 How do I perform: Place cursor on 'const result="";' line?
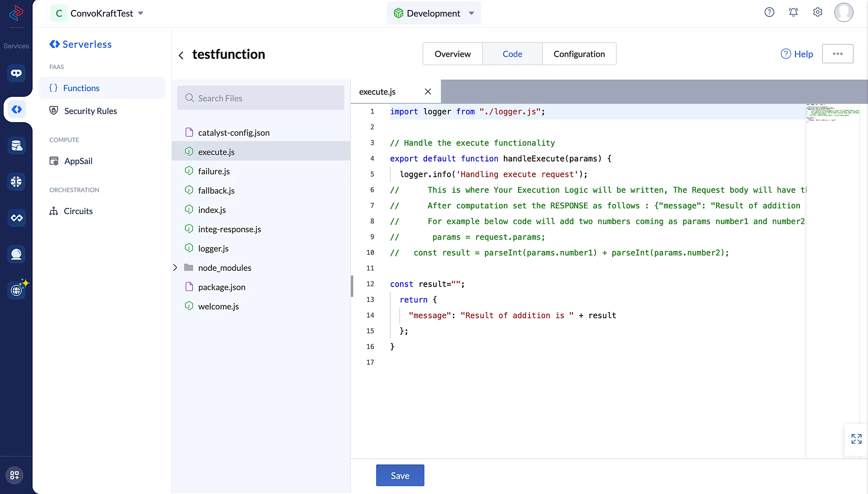[427, 284]
